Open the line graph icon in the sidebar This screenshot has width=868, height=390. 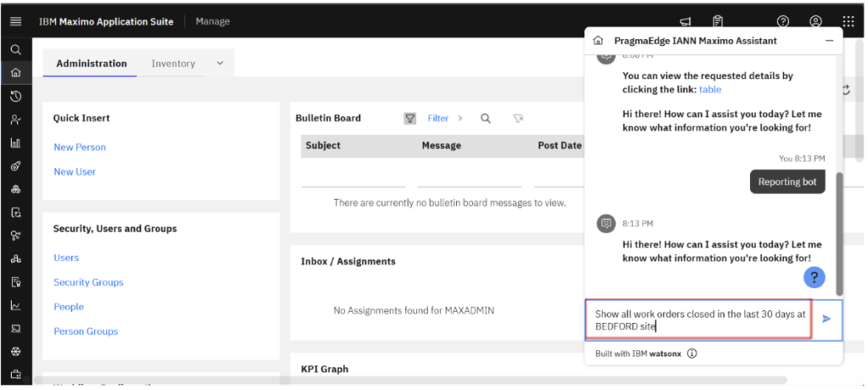coord(15,305)
